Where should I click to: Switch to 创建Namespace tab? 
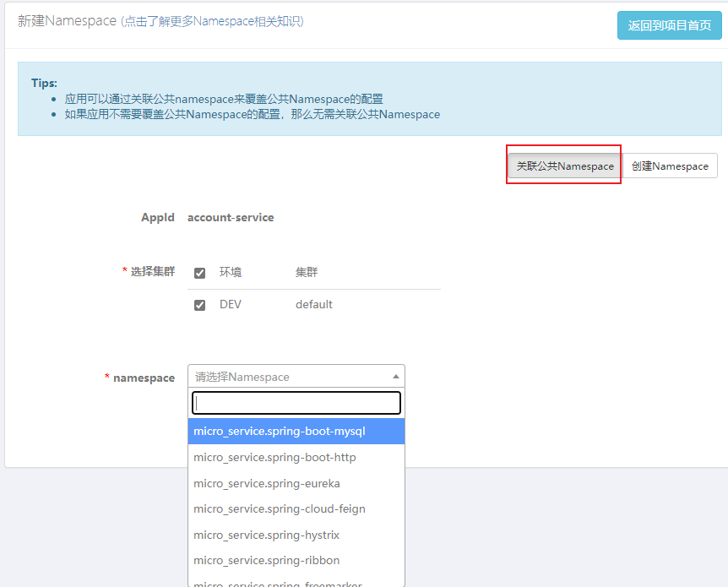click(x=670, y=166)
